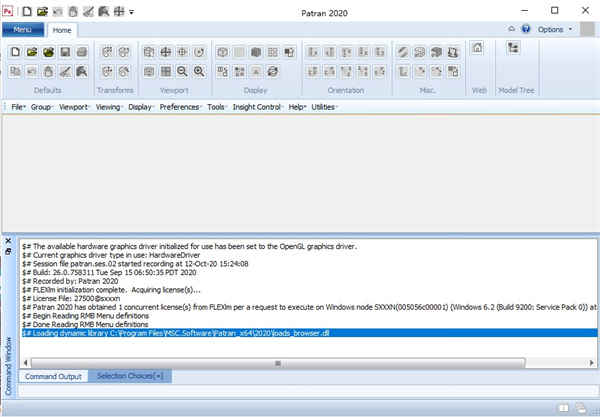Viewport: 600px width, 417px height.
Task: Click the first view icon in the Orientation group
Action: (313, 52)
